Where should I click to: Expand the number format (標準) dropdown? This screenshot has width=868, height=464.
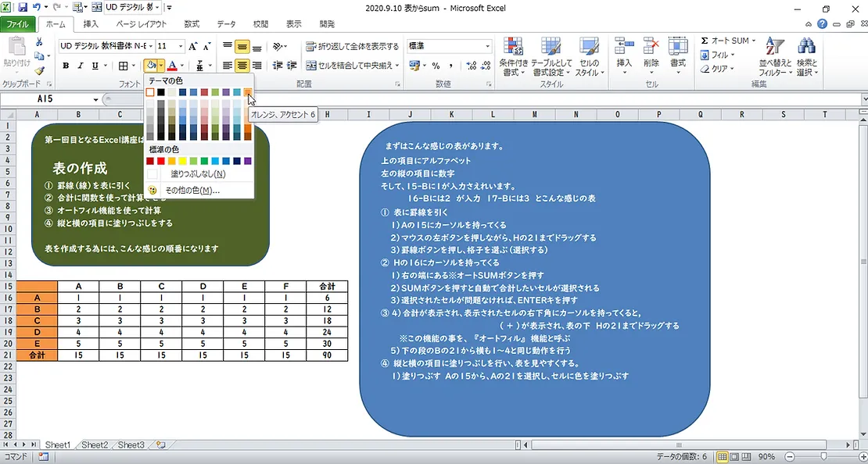[x=488, y=47]
